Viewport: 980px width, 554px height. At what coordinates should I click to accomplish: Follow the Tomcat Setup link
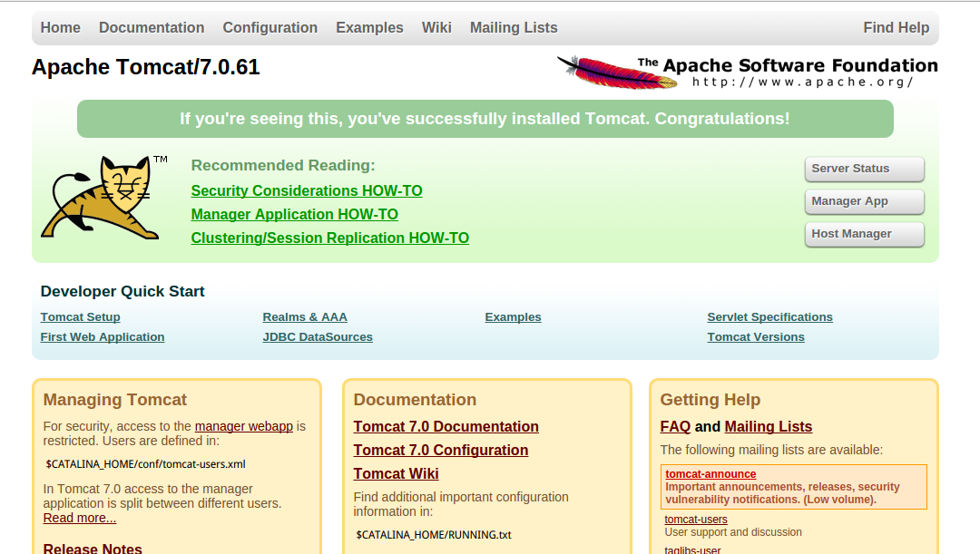[x=81, y=317]
